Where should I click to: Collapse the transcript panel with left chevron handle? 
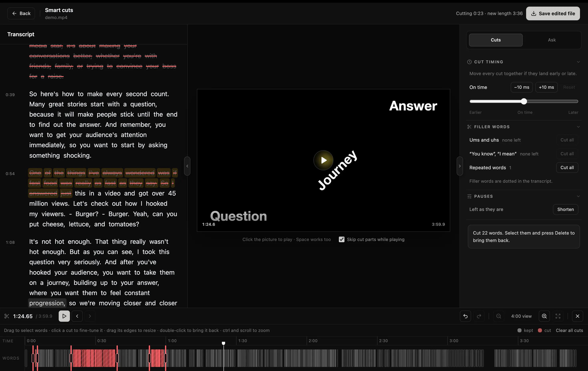pyautogui.click(x=187, y=166)
